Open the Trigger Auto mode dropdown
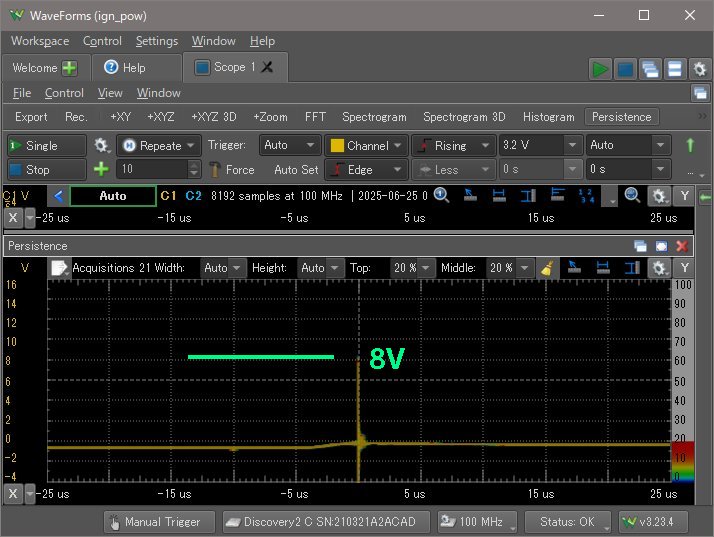This screenshot has width=714, height=537. pos(290,145)
